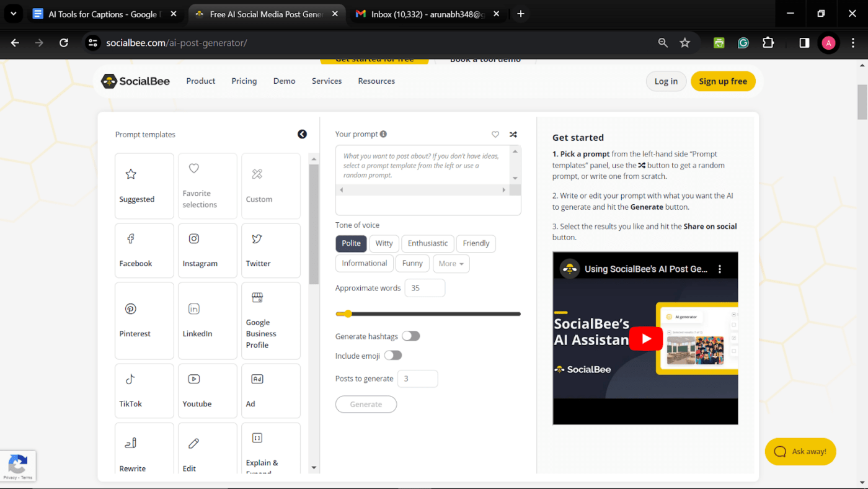
Task: Open the Demo menu item
Action: tap(285, 81)
